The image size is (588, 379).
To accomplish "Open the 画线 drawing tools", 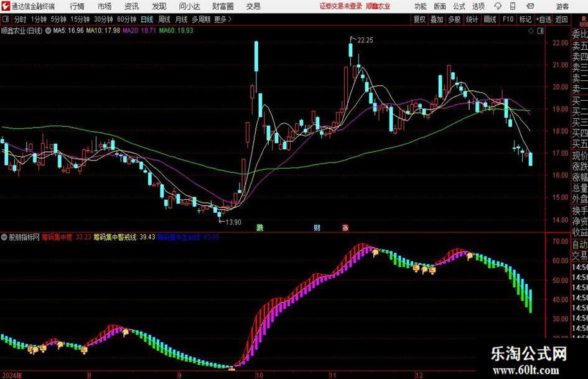I will click(490, 19).
